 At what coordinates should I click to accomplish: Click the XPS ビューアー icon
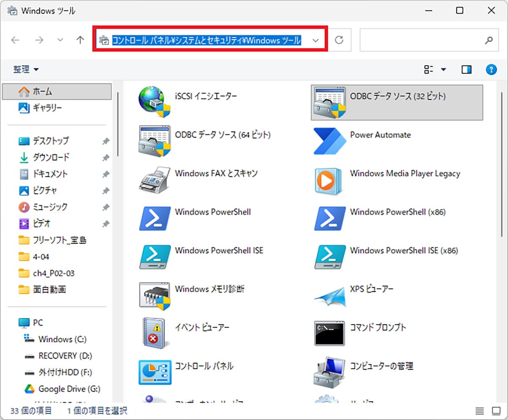tap(329, 295)
